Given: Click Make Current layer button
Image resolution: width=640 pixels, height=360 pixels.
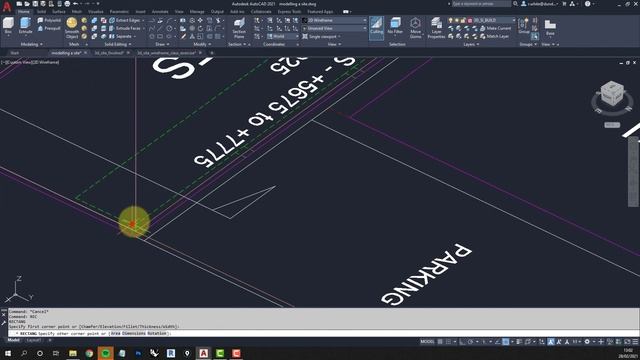Looking at the screenshot, I should coord(495,28).
